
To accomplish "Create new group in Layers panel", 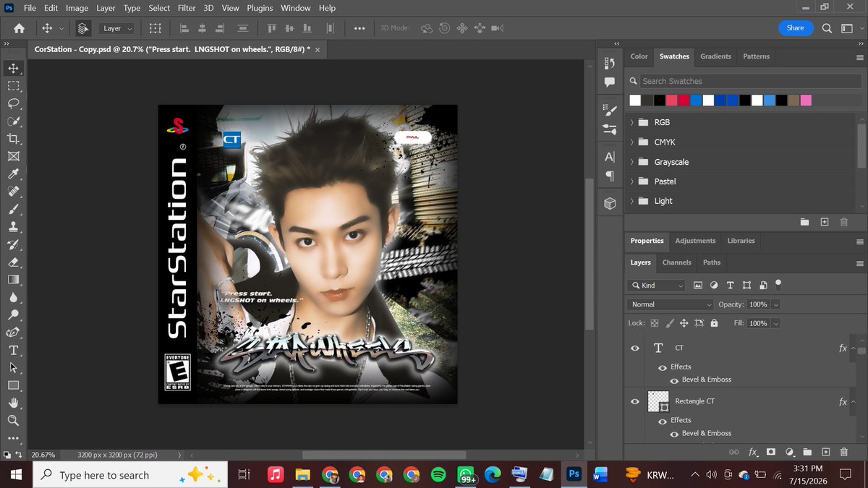I will pos(807,452).
